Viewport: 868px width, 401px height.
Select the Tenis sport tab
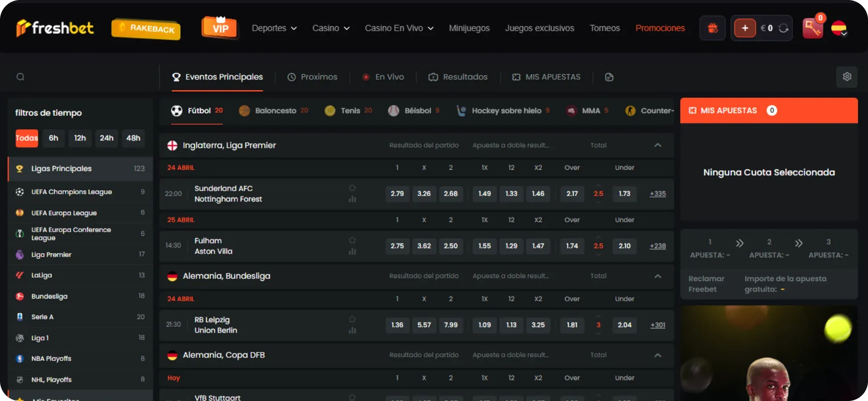[349, 110]
